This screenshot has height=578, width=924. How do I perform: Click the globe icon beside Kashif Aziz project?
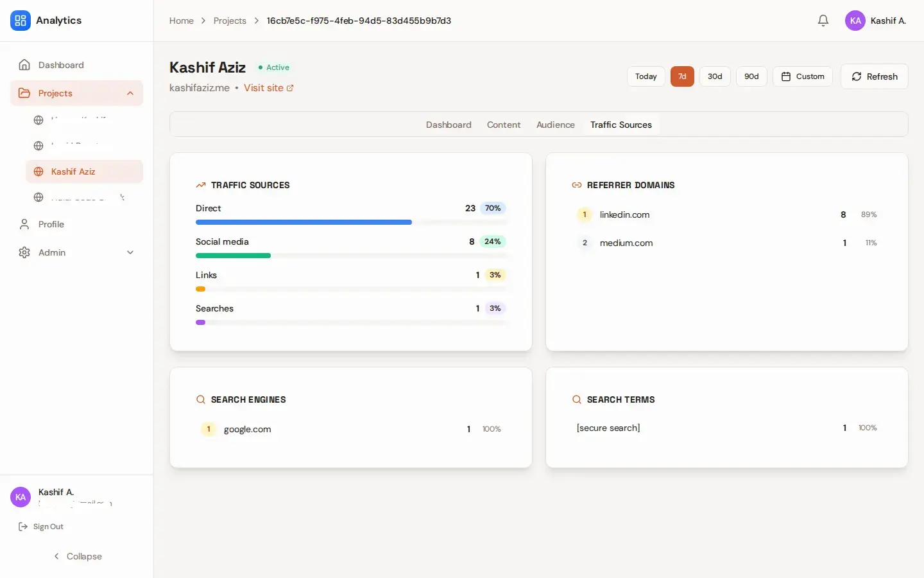38,171
